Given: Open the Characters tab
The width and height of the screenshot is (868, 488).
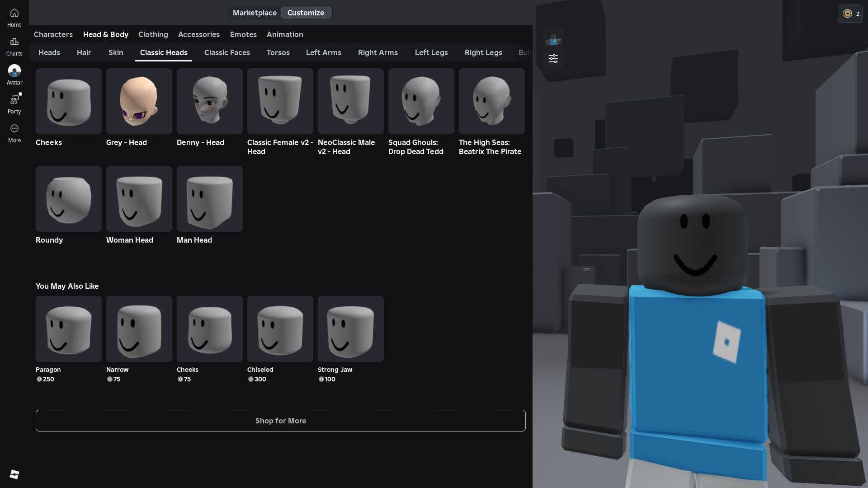Looking at the screenshot, I should pos(53,34).
